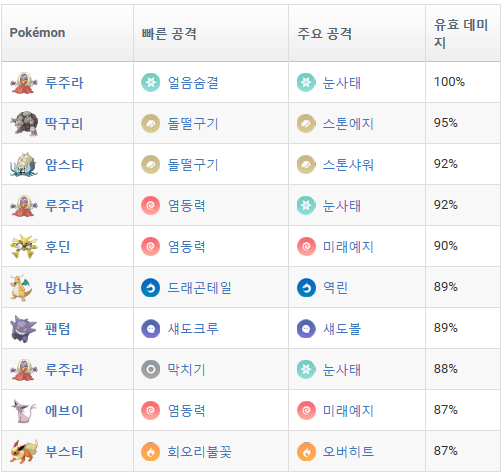
Task: Open the 스톤샤워 move link
Action: point(348,165)
